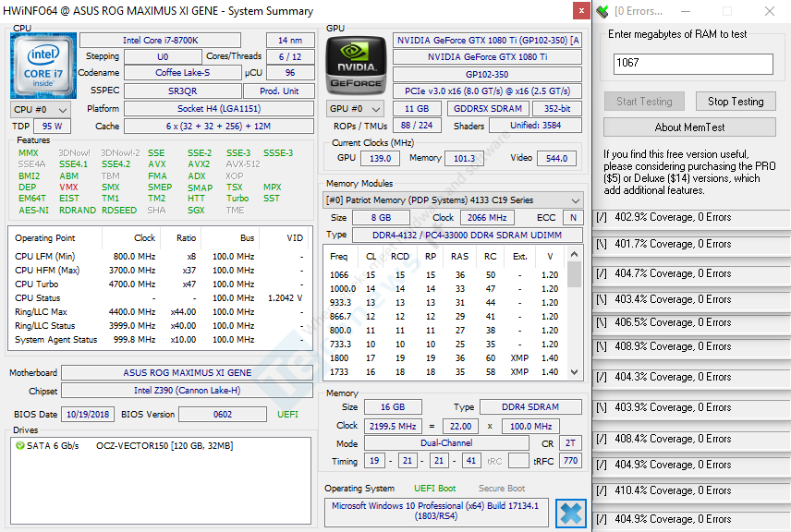Close the MemTest window
Viewport: 791px width, 532px height.
tap(770, 11)
